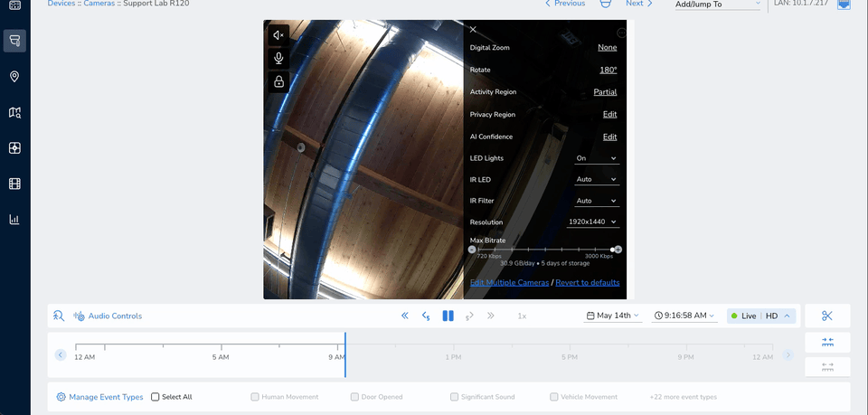Click the camera dome icon in header
This screenshot has height=415, width=868.
point(606,4)
